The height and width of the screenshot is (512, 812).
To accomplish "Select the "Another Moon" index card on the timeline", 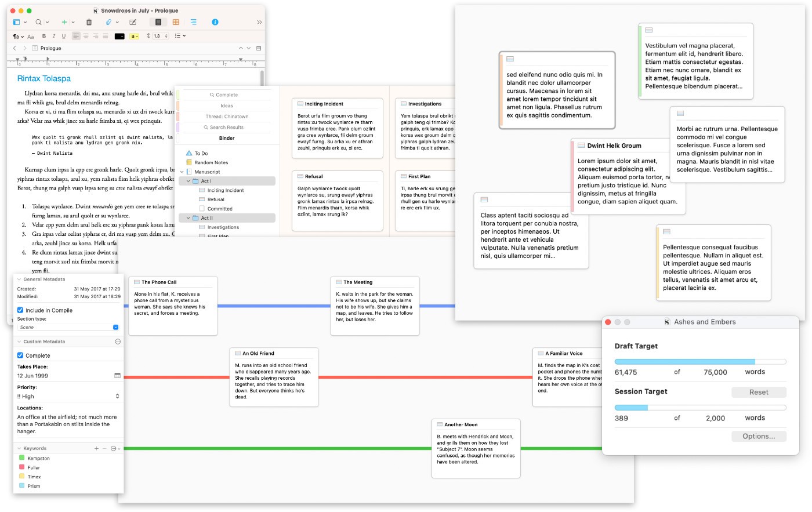I will click(x=476, y=448).
